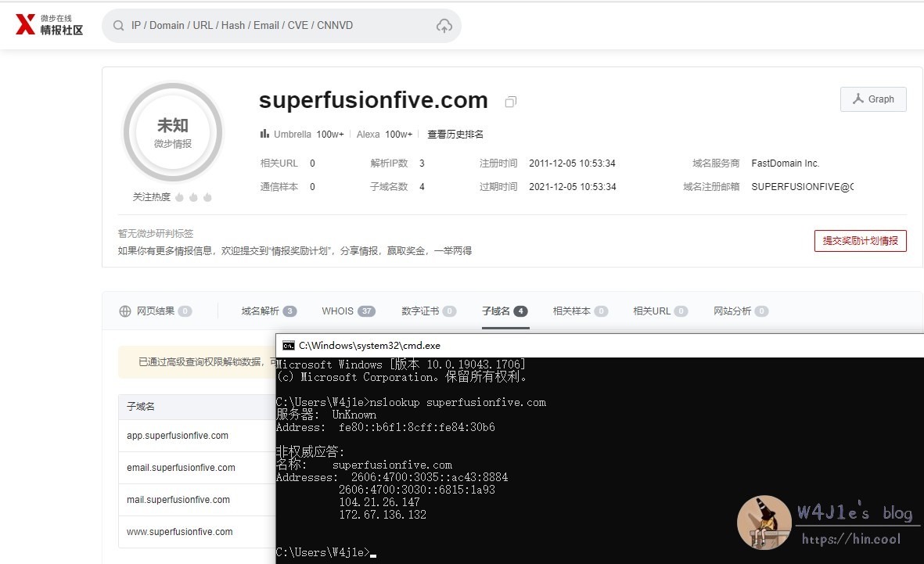Copy domain name with the copy icon
The image size is (924, 564).
pos(511,102)
